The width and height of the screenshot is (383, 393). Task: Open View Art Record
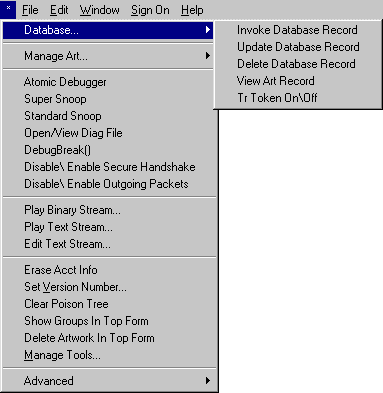[276, 81]
